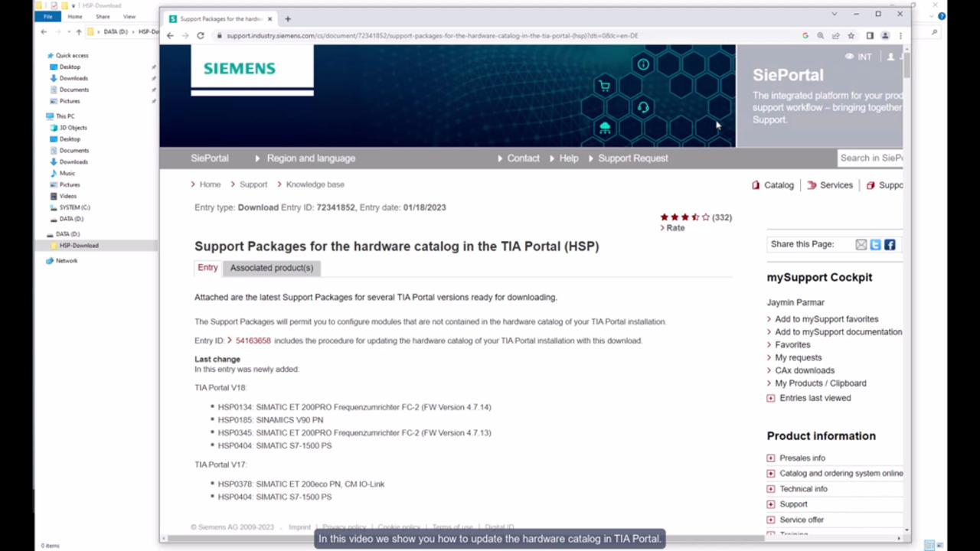Viewport: 980px width, 551px height.
Task: Open Region and language menu
Action: click(x=310, y=158)
